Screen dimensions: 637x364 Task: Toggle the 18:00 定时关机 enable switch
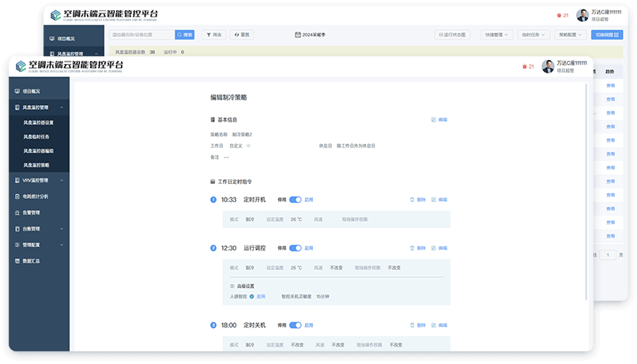[296, 325]
